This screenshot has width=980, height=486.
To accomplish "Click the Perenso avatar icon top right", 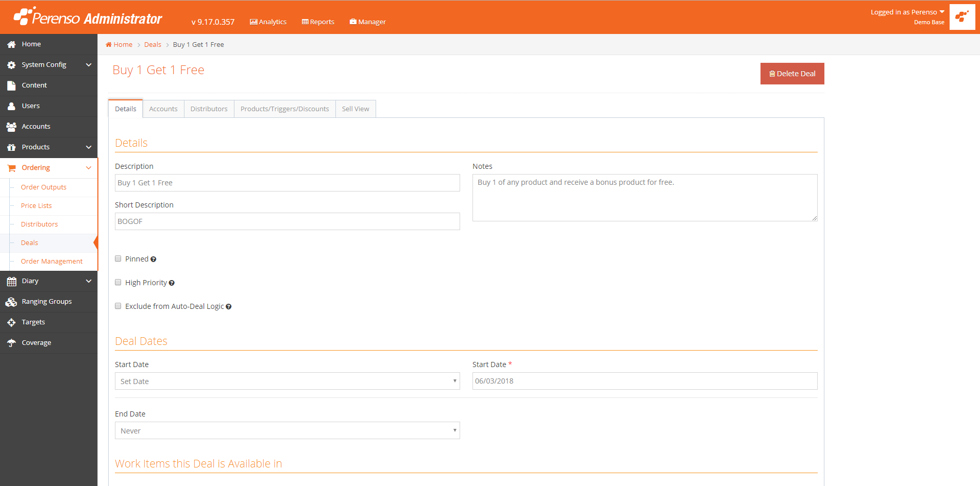I will (962, 17).
